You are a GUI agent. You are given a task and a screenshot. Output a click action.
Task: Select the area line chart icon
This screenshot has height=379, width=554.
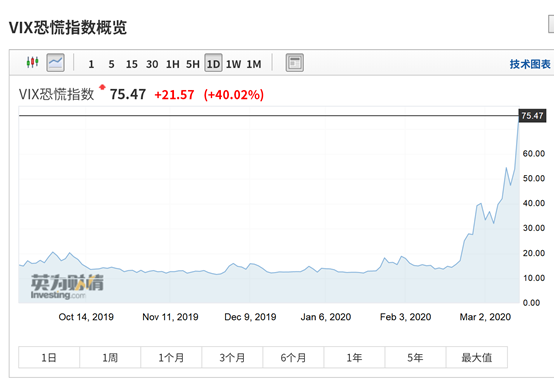[55, 63]
